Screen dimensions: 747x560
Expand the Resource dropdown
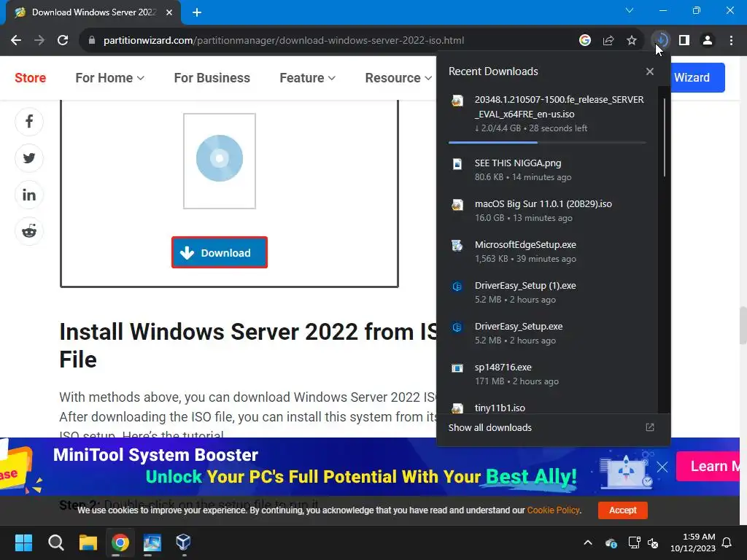398,77
